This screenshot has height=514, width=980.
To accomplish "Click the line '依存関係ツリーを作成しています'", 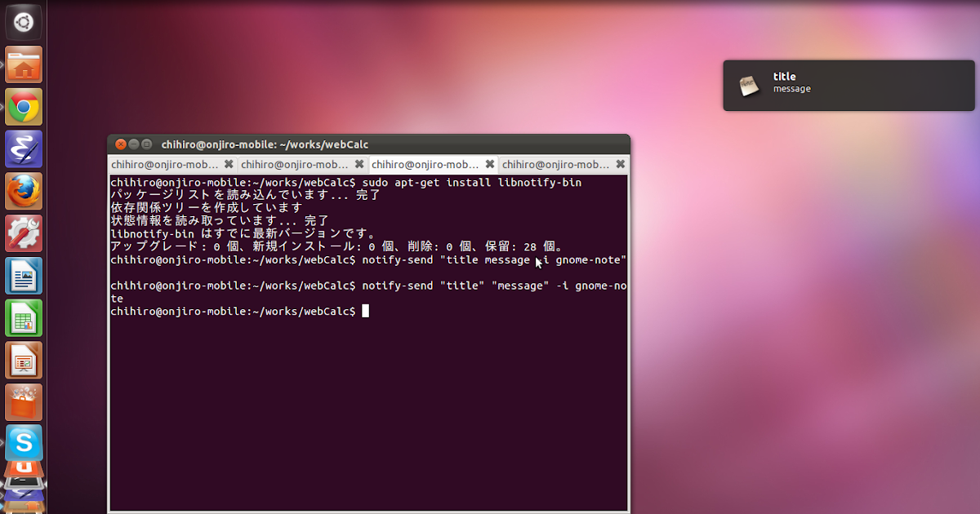I will [x=207, y=208].
